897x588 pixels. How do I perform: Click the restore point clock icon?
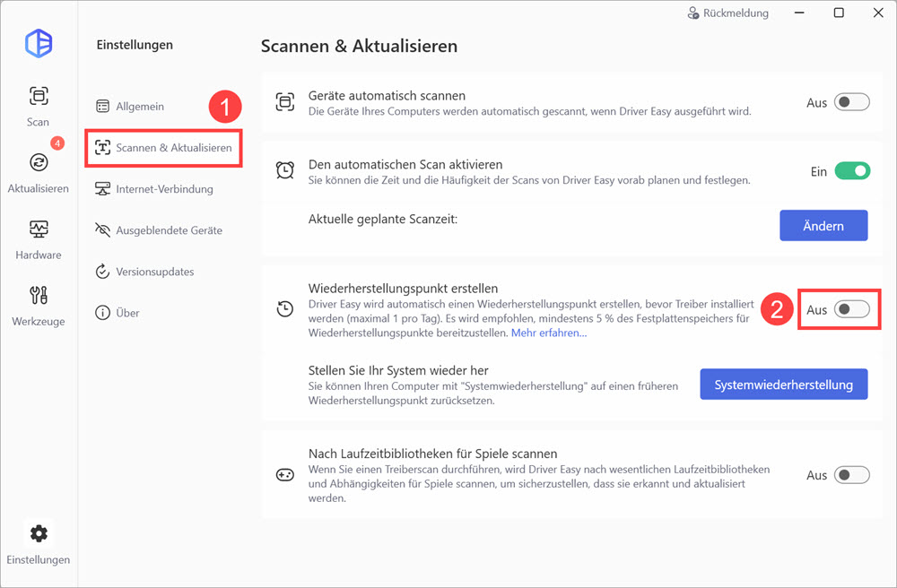pos(284,309)
